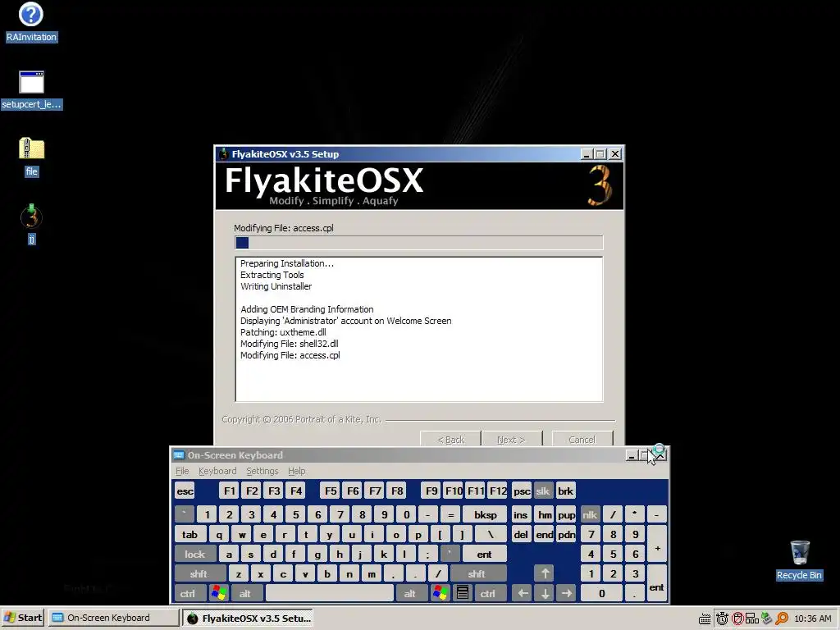Toggle the left shft key
Viewport: 840px width, 630px height.
[200, 573]
